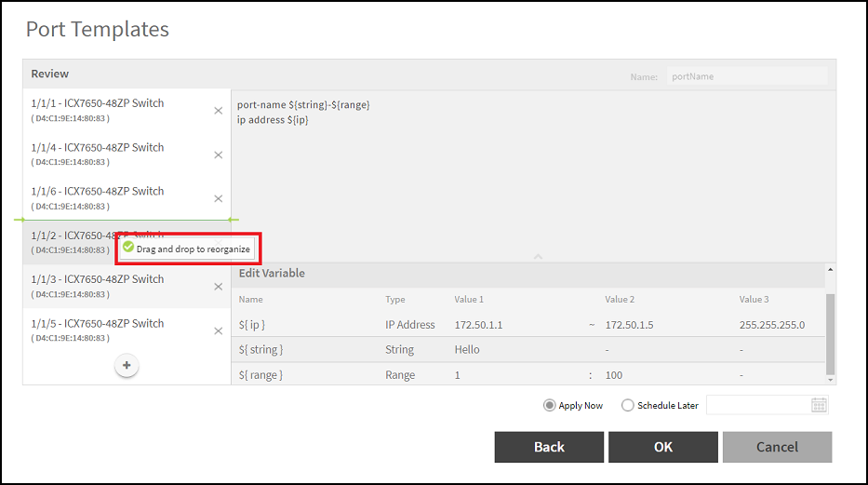
Task: Click the ${ string } variable name
Action: (260, 350)
